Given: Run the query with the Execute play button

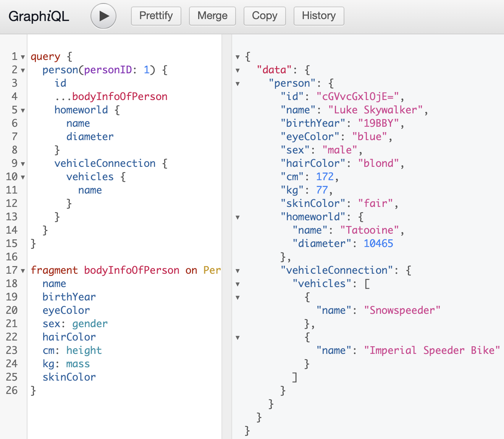Looking at the screenshot, I should [103, 16].
